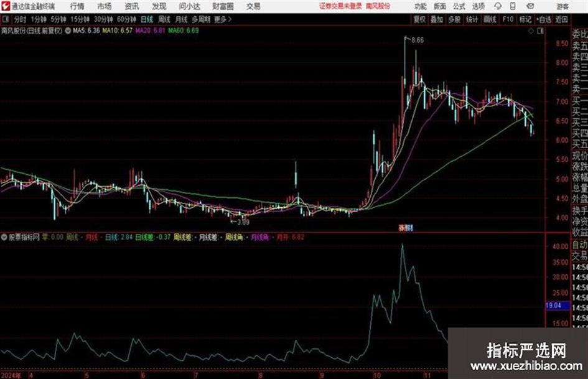Open the 公式 menu
Image resolution: width=588 pixels, height=379 pixels.
pos(459,6)
